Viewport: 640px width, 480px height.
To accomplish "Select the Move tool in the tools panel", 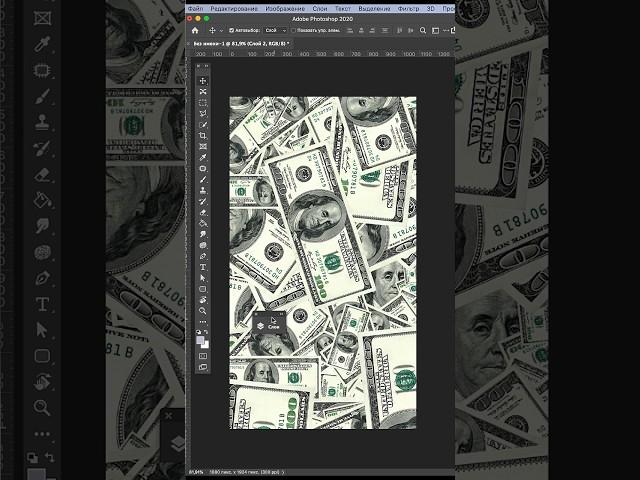I will point(203,81).
